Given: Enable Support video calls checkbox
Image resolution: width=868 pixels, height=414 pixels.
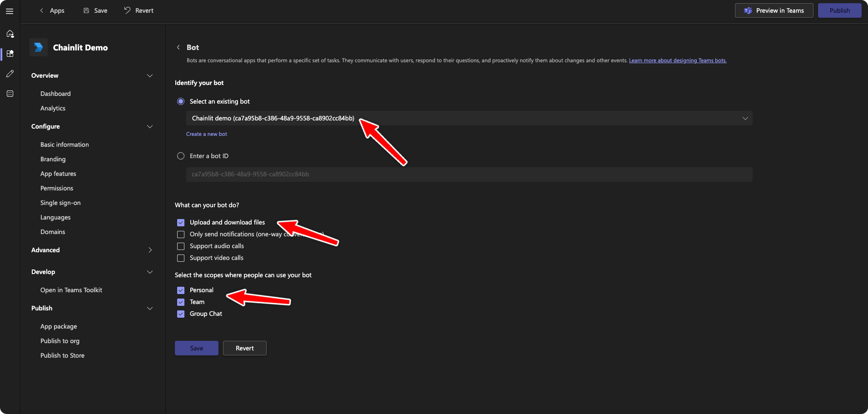Looking at the screenshot, I should point(181,258).
